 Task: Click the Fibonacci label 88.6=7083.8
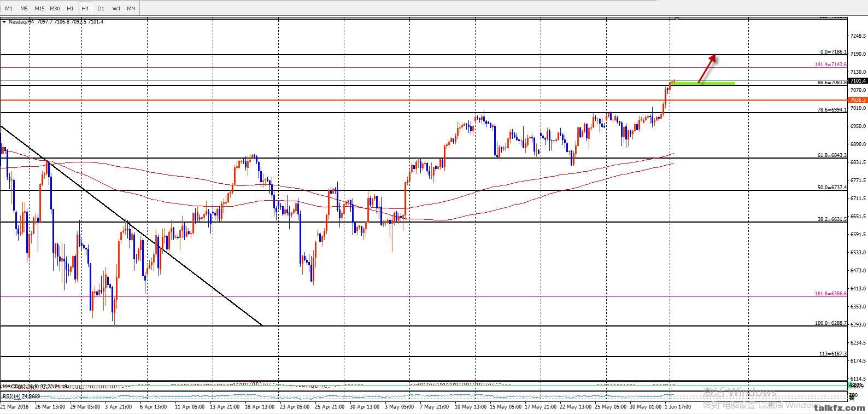click(x=832, y=83)
